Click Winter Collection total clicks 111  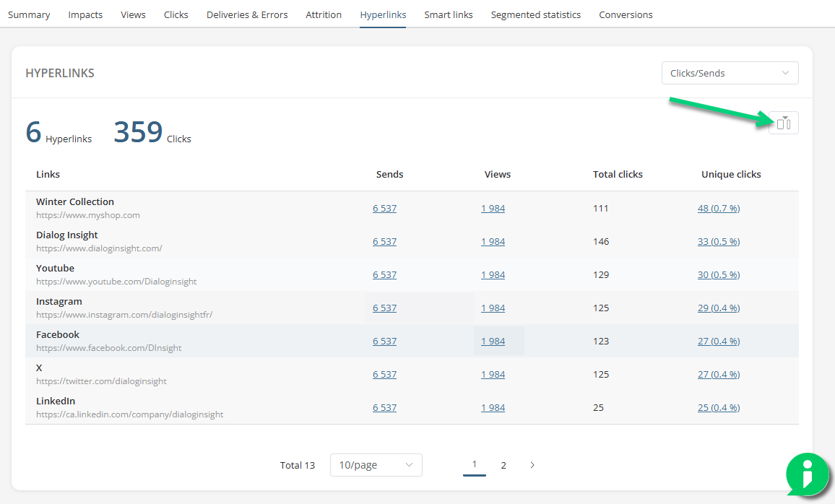click(601, 209)
